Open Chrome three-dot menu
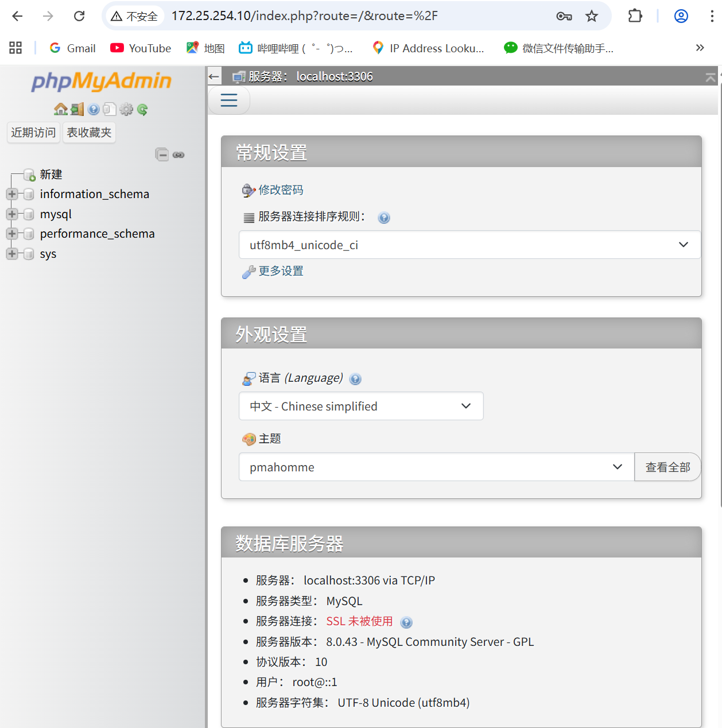722x728 pixels. 712,16
